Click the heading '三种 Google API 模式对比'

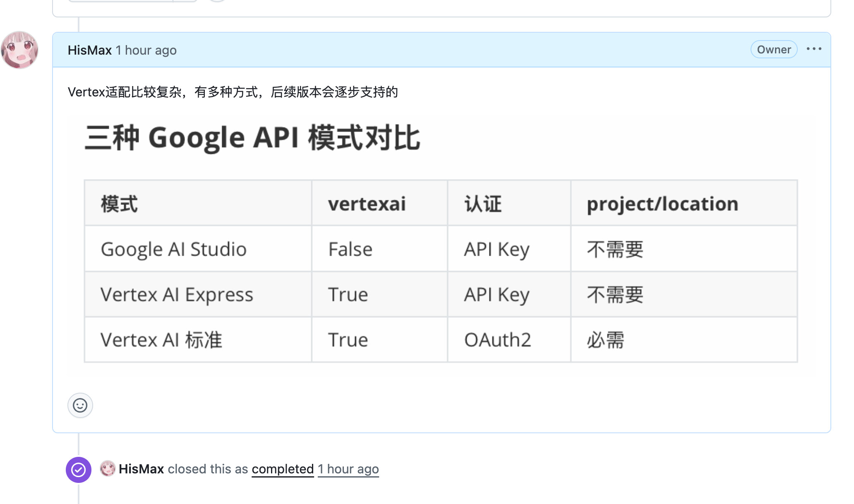pyautogui.click(x=252, y=138)
